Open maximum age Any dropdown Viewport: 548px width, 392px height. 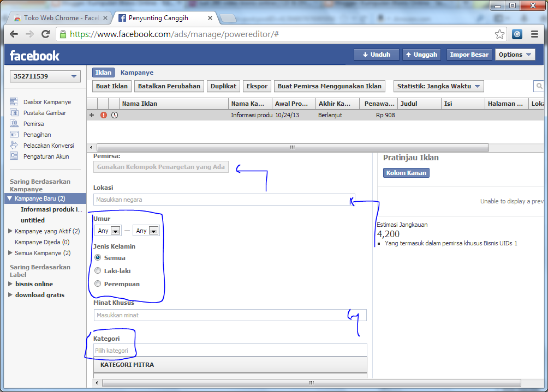coord(146,231)
